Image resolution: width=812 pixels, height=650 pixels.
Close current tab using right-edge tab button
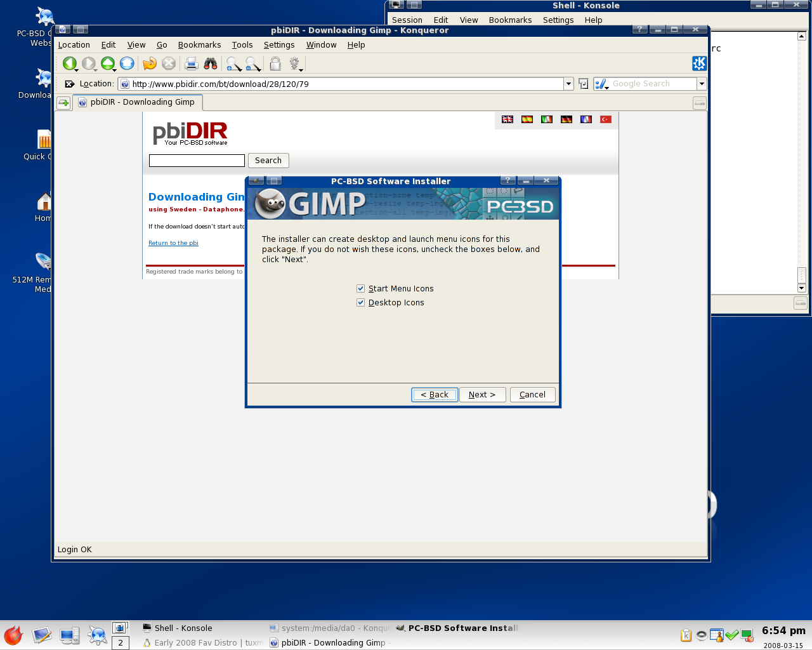(699, 103)
